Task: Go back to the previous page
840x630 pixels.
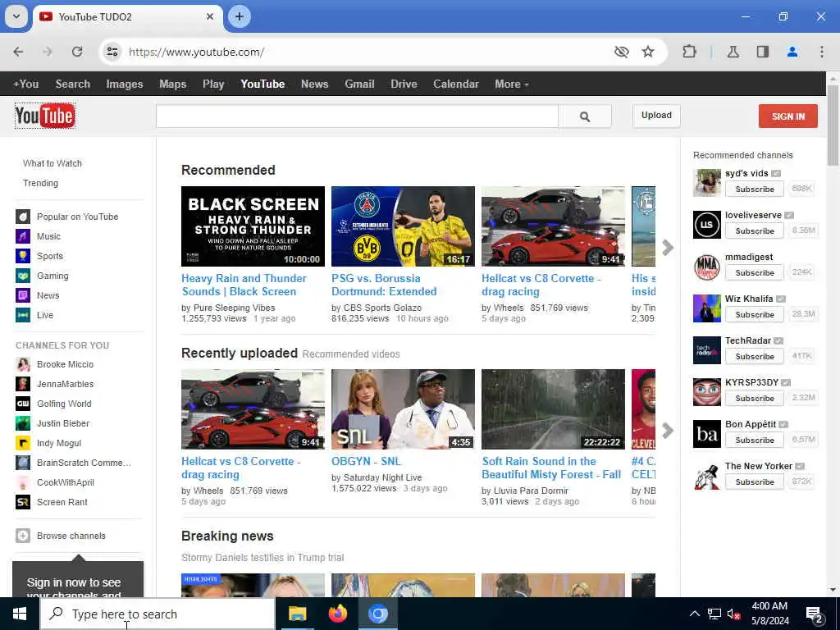Action: pyautogui.click(x=18, y=52)
